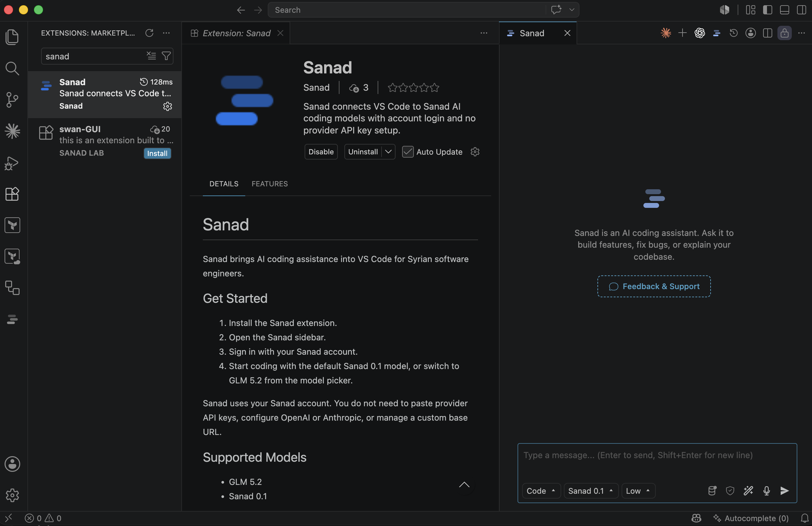Open manage gear for Sanad list item
The image size is (812, 526).
(167, 106)
